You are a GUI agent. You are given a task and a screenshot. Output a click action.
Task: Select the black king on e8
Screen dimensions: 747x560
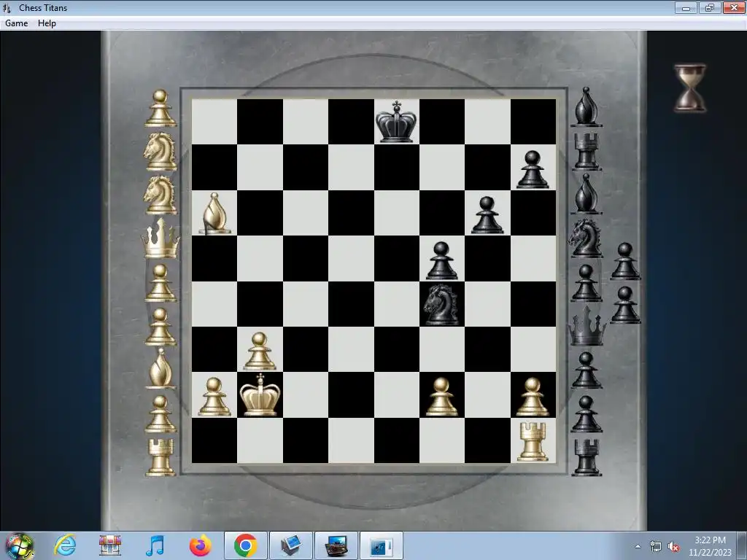tap(396, 122)
